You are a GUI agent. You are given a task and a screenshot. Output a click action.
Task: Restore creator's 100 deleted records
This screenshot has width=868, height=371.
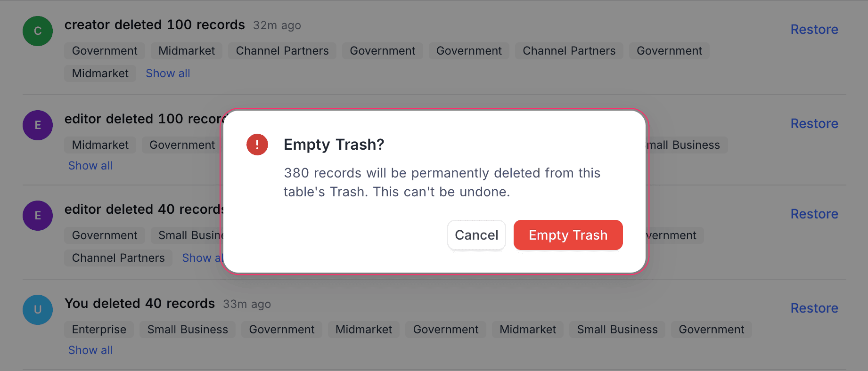814,29
